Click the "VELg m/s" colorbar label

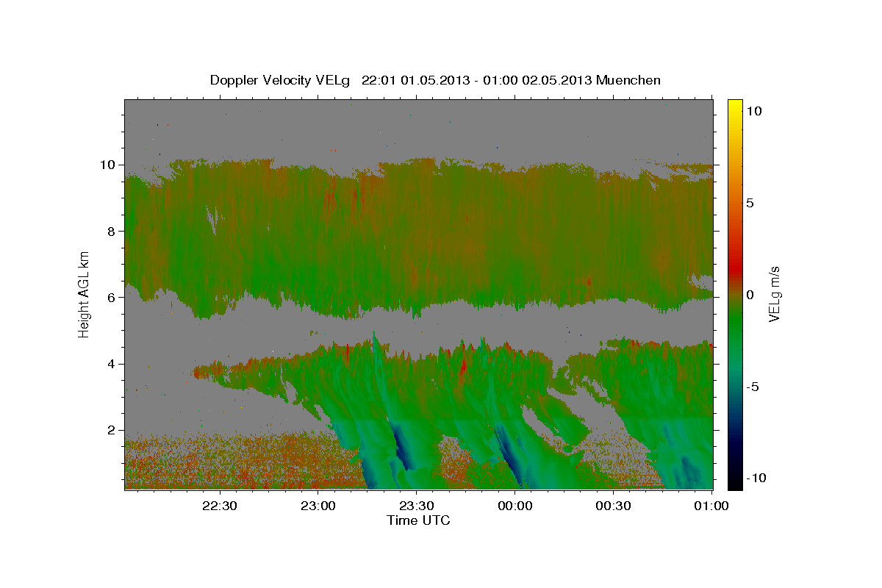click(774, 294)
